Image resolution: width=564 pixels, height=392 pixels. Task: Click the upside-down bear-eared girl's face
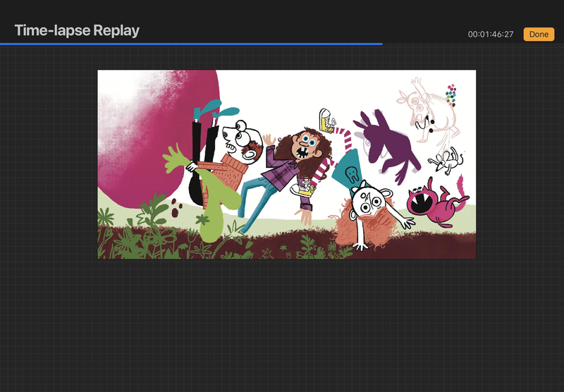click(x=367, y=202)
